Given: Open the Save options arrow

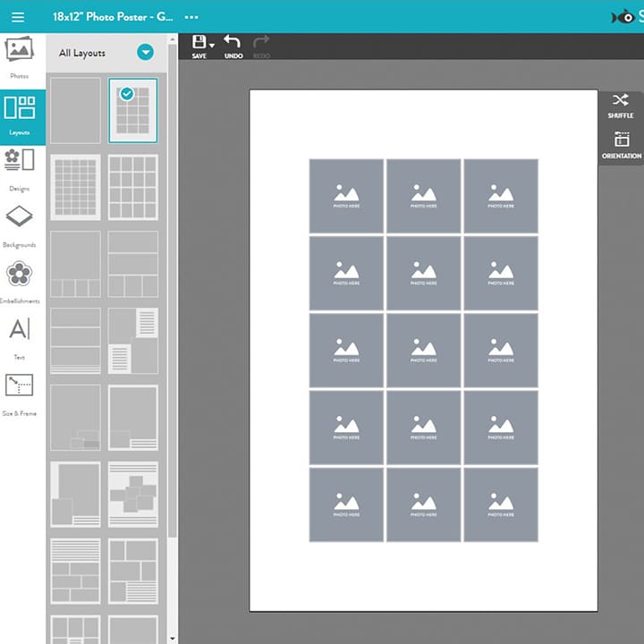Looking at the screenshot, I should tap(212, 46).
